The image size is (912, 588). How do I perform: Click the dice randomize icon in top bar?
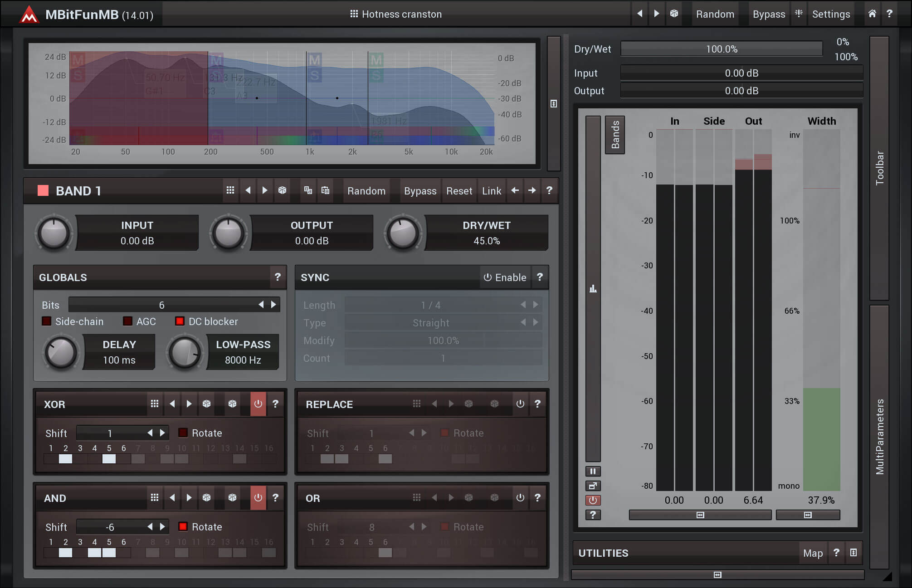coord(674,14)
